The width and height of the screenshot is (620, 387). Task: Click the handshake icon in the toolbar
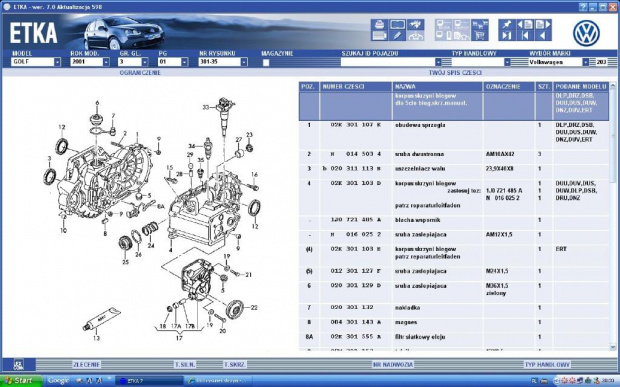coord(416,25)
